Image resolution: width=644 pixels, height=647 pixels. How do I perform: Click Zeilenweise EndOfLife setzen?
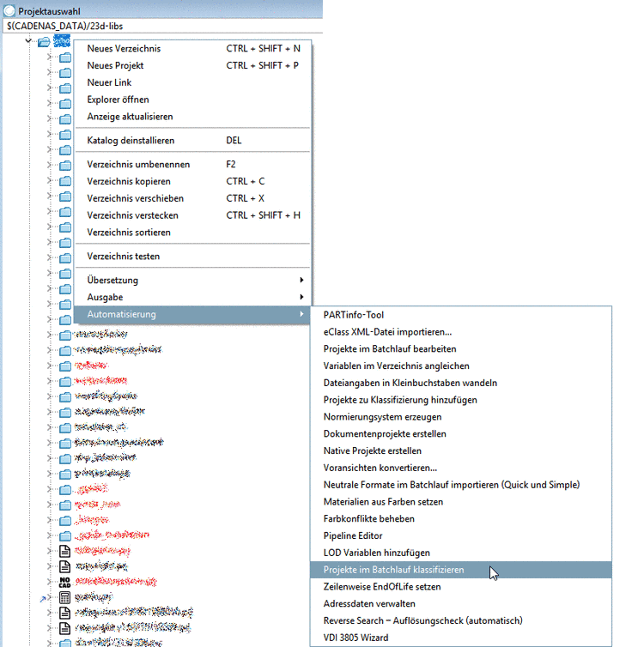pos(461,586)
